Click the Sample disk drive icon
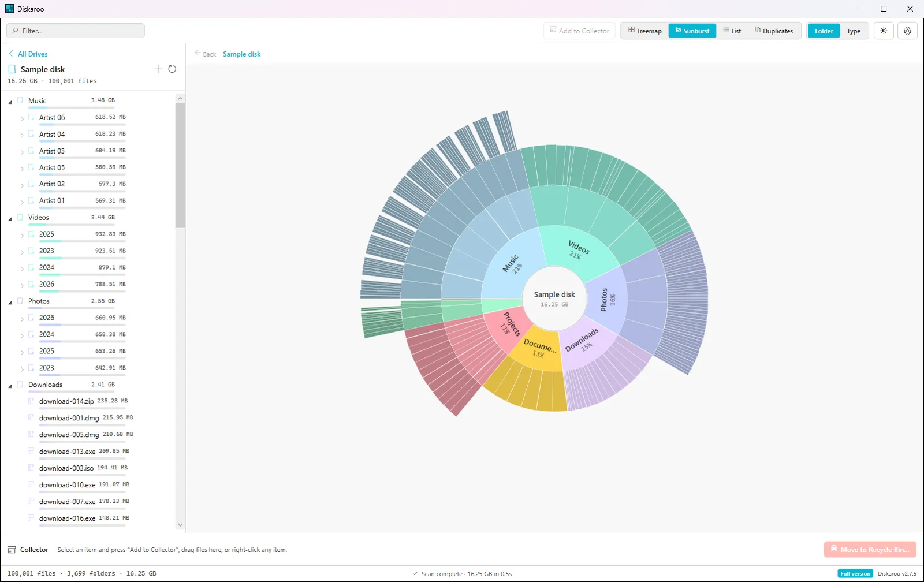Screen dimensions: 924x582 (x=12, y=69)
